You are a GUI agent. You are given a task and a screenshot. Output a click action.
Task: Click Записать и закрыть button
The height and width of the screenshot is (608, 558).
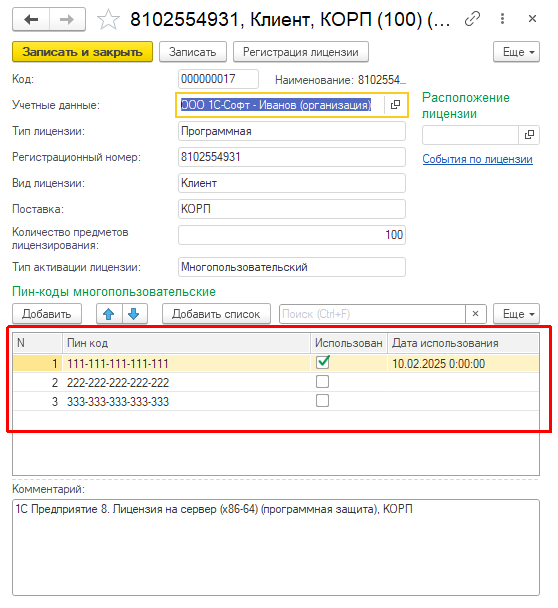point(83,52)
